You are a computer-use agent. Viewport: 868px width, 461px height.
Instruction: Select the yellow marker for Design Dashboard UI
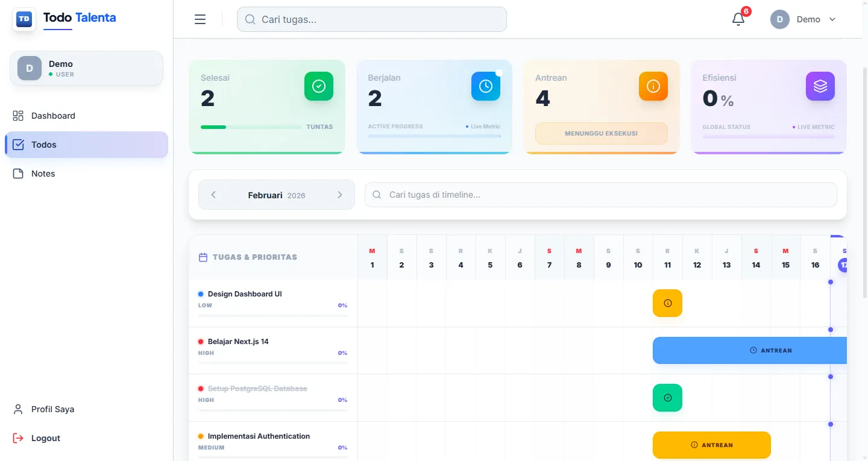(x=667, y=303)
